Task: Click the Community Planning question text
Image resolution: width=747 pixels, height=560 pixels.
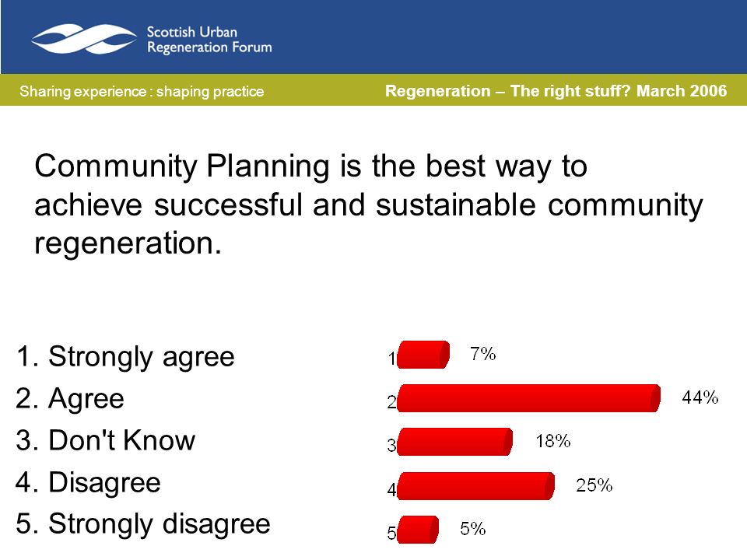Action: click(368, 205)
